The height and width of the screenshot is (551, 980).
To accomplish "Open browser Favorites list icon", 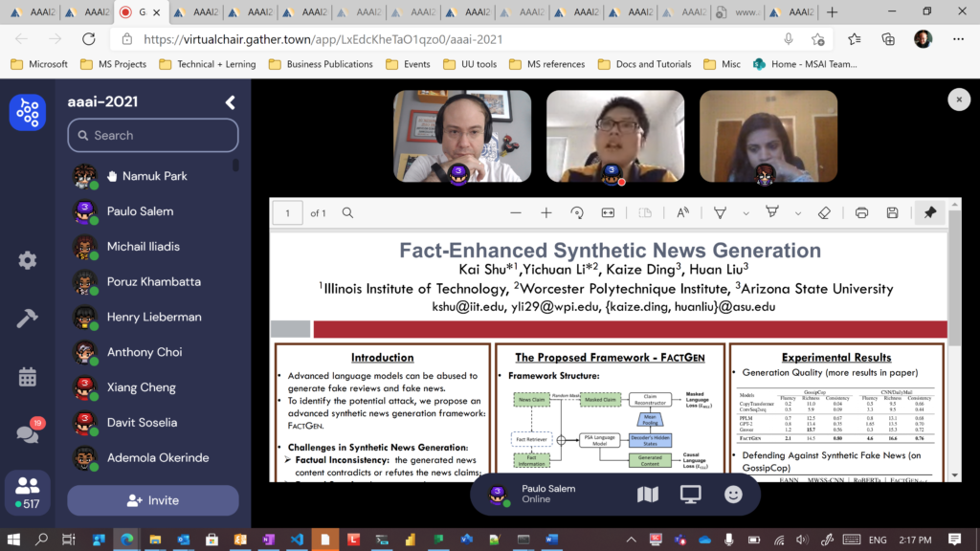I will tap(855, 39).
